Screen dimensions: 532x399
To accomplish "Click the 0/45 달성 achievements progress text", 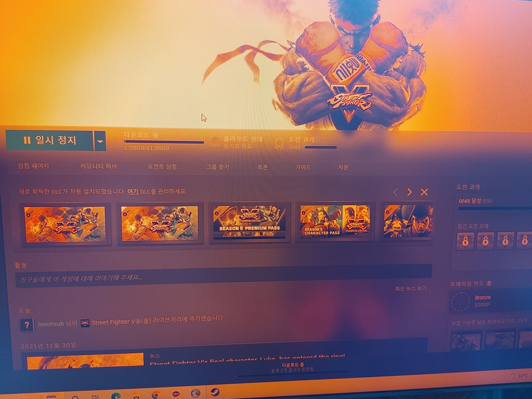I will click(x=475, y=201).
